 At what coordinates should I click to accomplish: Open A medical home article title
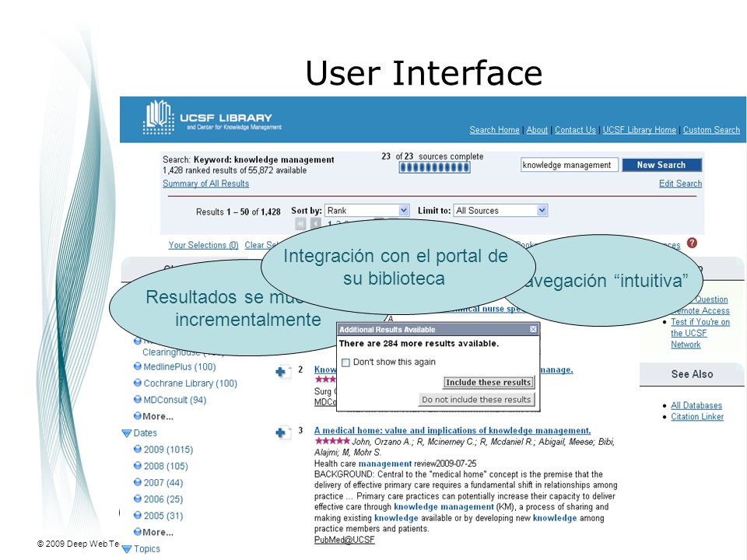point(452,430)
